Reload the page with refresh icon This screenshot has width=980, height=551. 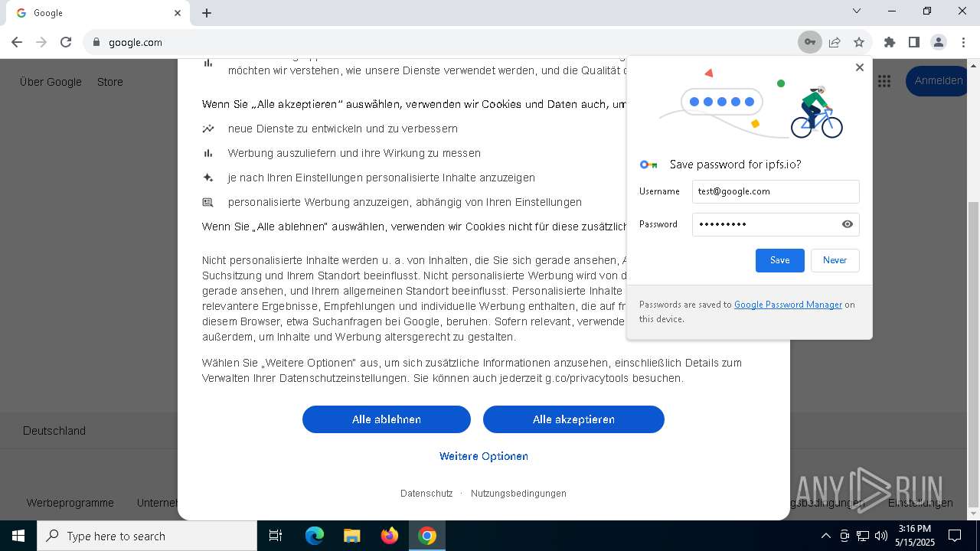click(66, 42)
